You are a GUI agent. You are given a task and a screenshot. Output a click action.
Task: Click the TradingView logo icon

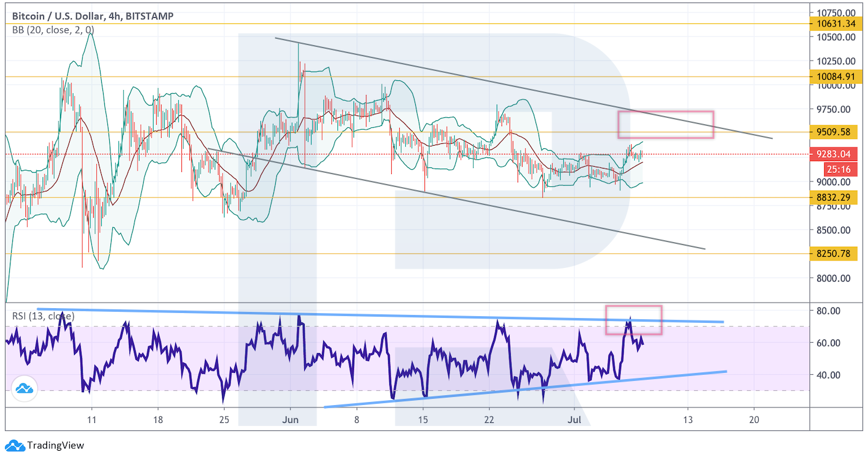coord(15,445)
